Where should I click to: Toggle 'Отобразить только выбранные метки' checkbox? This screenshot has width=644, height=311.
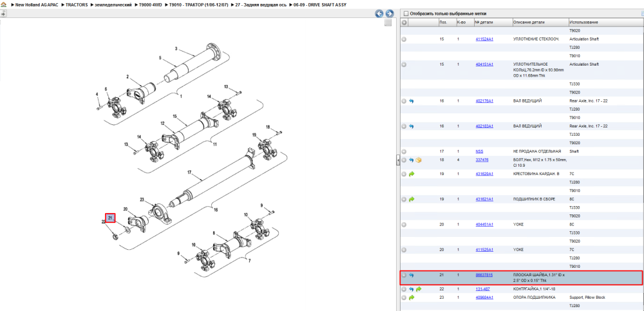pyautogui.click(x=406, y=14)
